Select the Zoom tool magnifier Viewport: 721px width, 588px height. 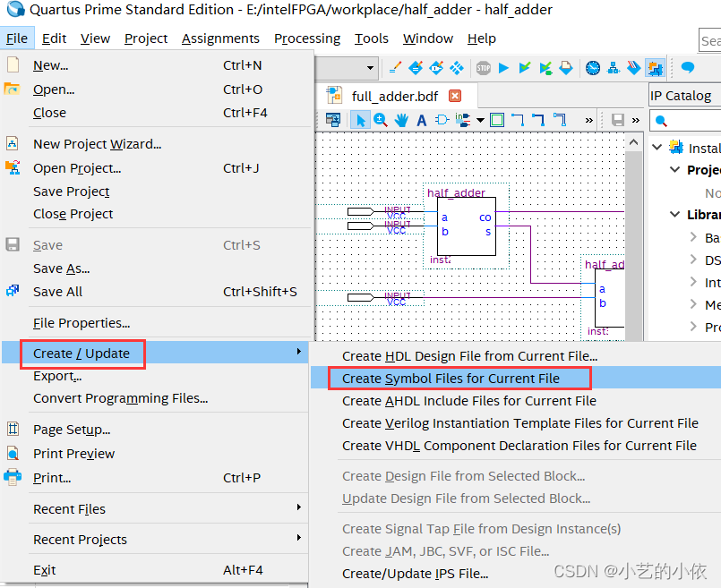381,120
